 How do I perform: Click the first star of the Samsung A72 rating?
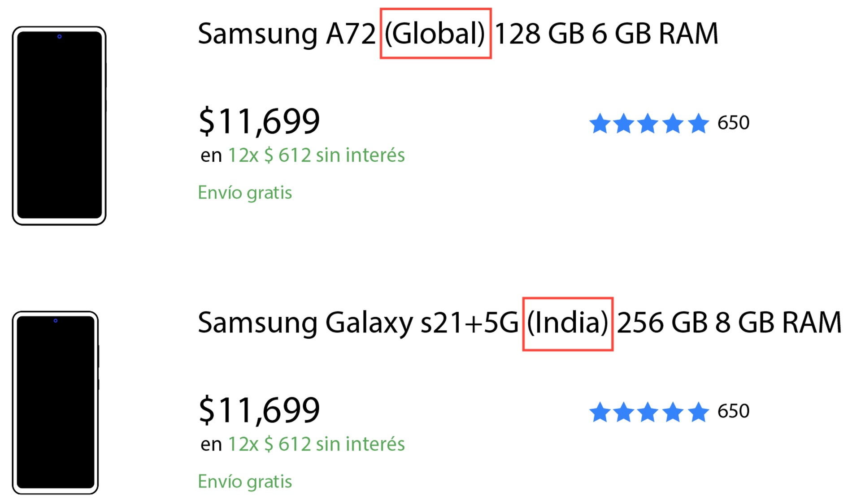pyautogui.click(x=600, y=123)
